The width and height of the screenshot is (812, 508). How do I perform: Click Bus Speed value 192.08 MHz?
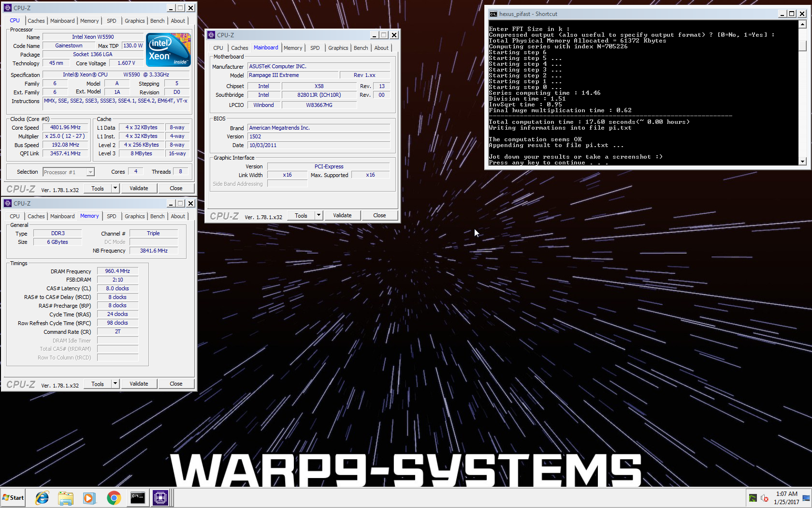tap(66, 145)
